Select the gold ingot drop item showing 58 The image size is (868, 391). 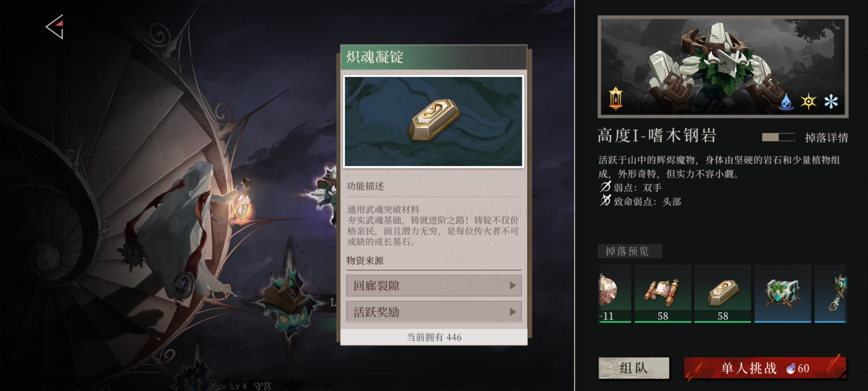(x=722, y=294)
